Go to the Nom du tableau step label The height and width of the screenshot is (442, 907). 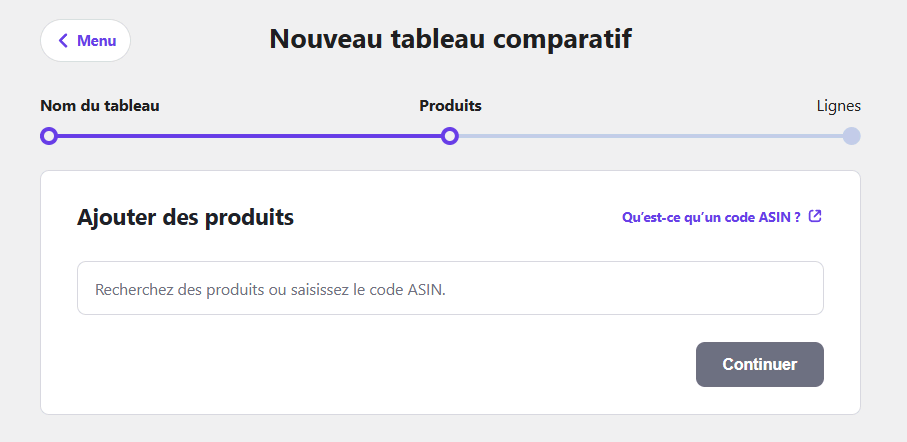tap(100, 106)
